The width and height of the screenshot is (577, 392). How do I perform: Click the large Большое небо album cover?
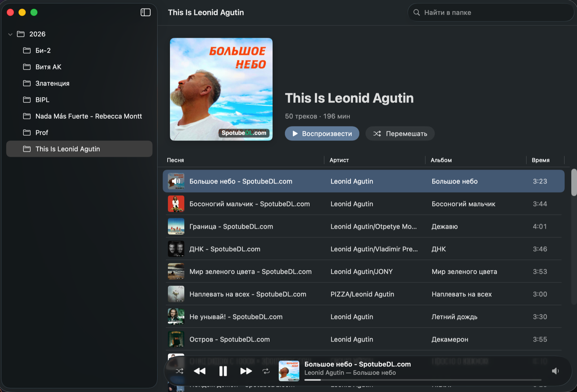coord(221,89)
